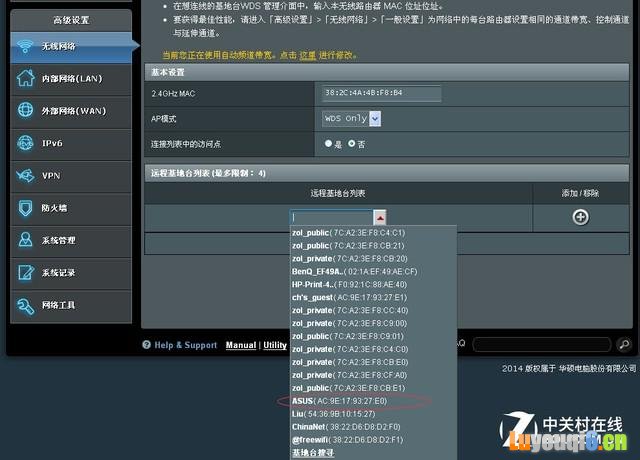Click the LAN house icon

(25, 78)
